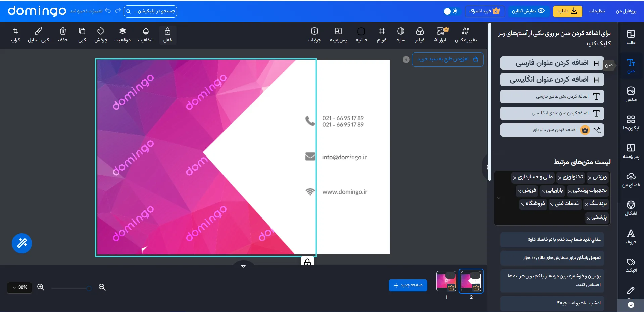This screenshot has width=644, height=312.
Task: Remove the بازاریابی tag
Action: point(543,191)
